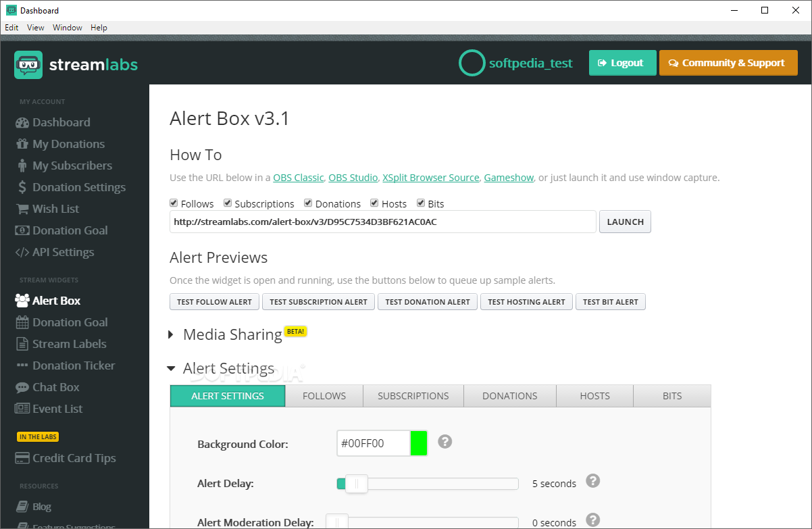Click the softpedia_test username
The image size is (812, 529).
(531, 63)
